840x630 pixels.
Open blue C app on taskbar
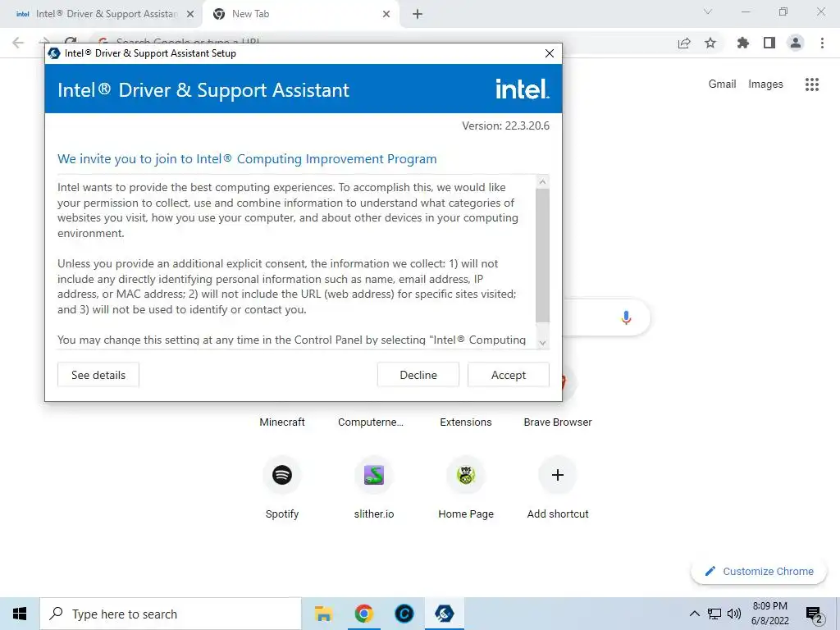404,614
